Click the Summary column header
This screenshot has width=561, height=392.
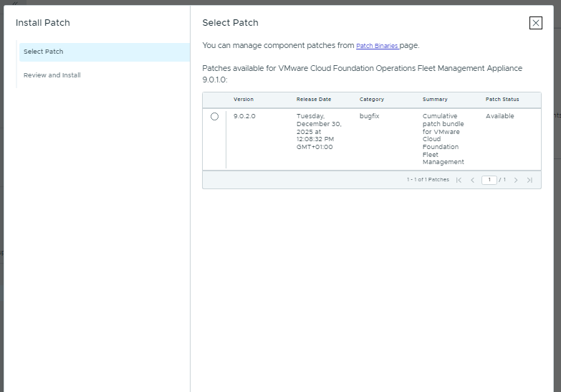click(435, 99)
